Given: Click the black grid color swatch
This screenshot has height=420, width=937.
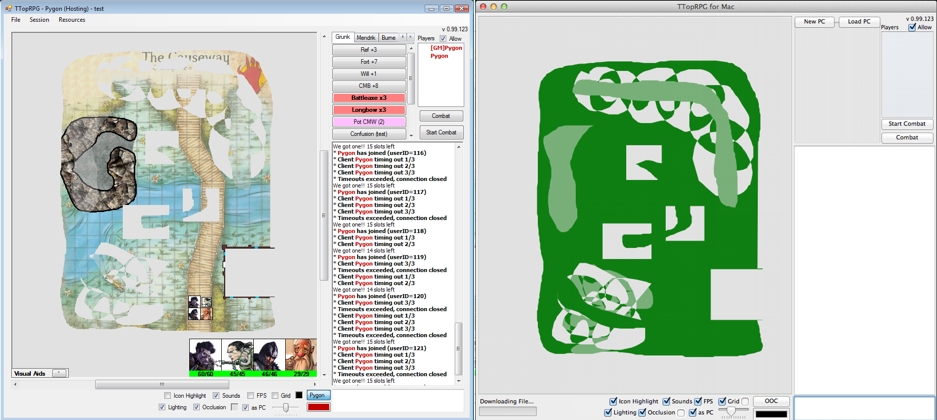Looking at the screenshot, I should coord(299,396).
